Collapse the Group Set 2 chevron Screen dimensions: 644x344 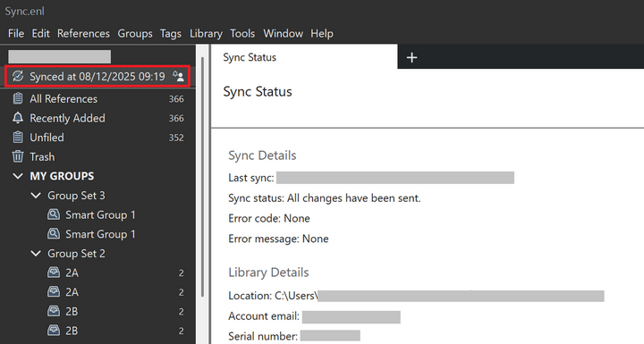tap(36, 253)
